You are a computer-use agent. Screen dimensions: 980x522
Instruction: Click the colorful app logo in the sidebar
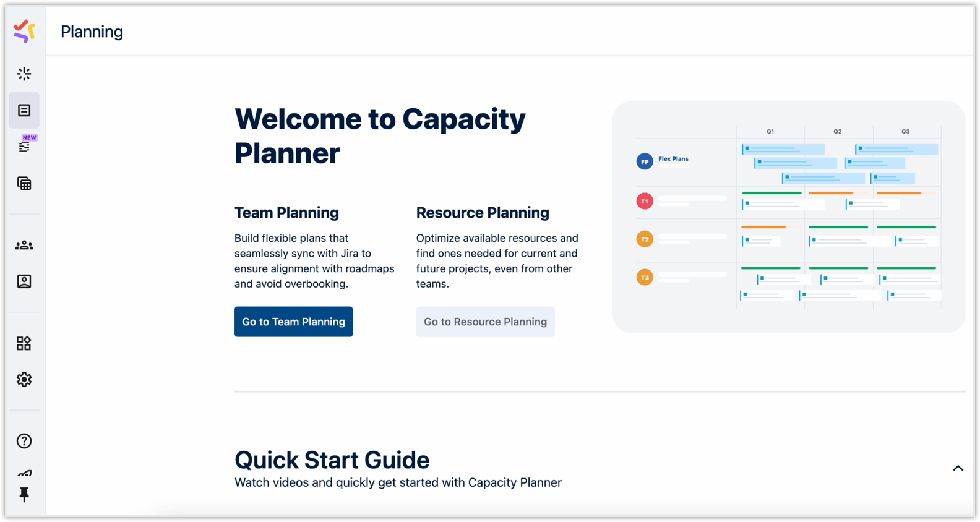(x=24, y=31)
